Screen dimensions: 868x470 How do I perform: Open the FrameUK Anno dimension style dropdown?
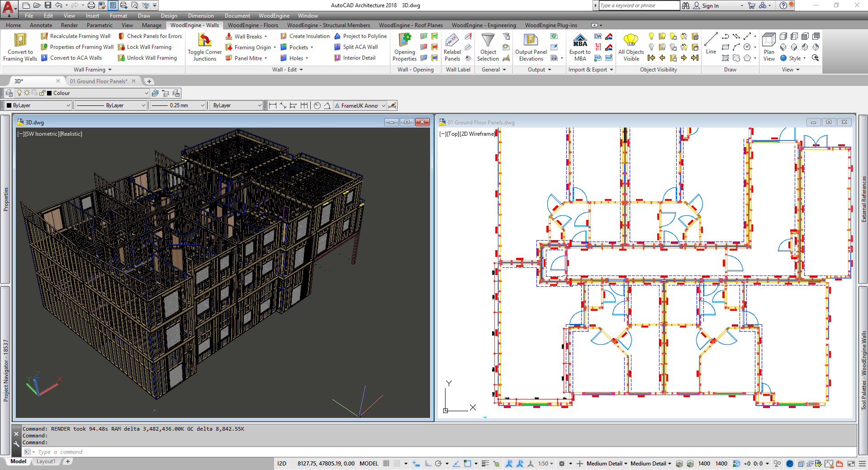(360, 105)
